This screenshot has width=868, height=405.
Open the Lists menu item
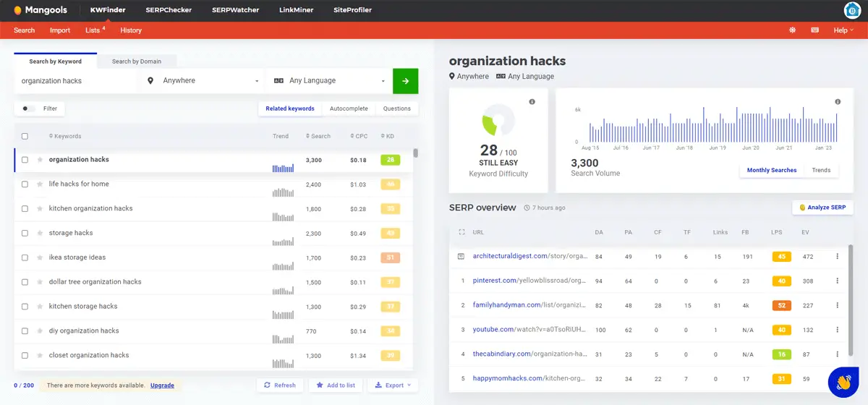pos(94,30)
